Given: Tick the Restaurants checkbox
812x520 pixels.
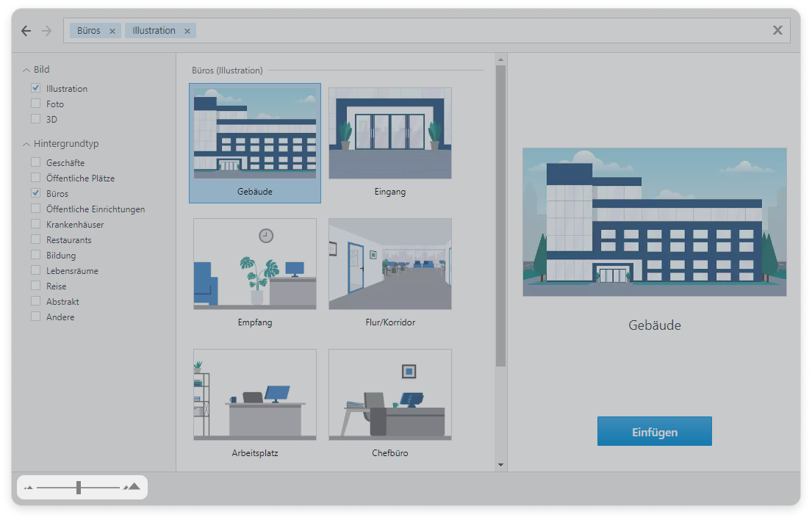Looking at the screenshot, I should [x=36, y=239].
